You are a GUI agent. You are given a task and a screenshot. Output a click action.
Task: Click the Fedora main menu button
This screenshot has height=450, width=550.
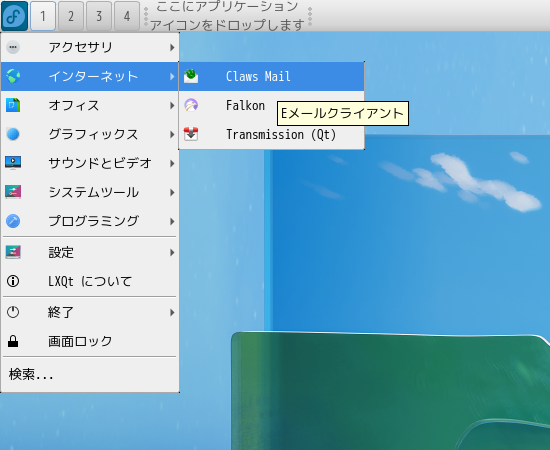14,16
